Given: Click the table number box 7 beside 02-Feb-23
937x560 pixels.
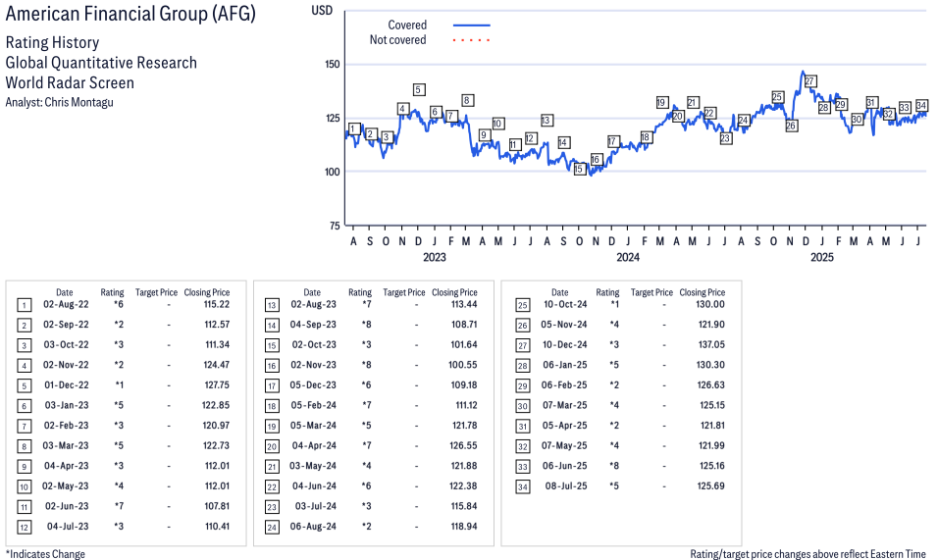Looking at the screenshot, I should coord(24,427).
